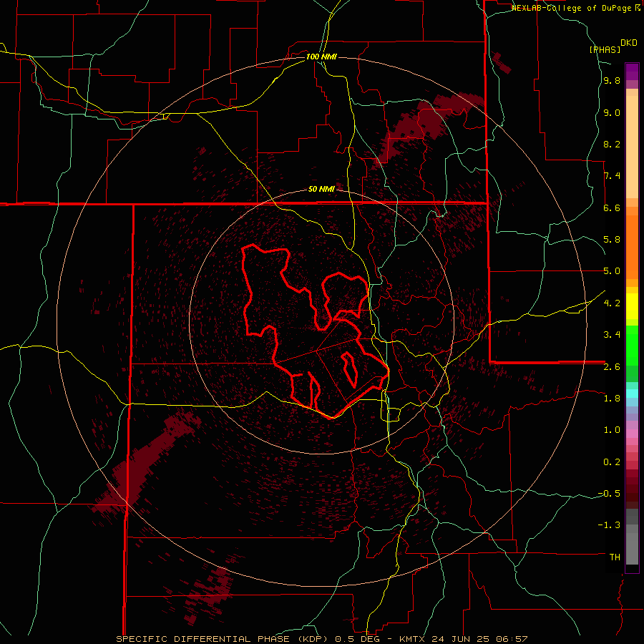644x644 pixels.
Task: Select the cyan band of the color bar
Action: (632, 394)
